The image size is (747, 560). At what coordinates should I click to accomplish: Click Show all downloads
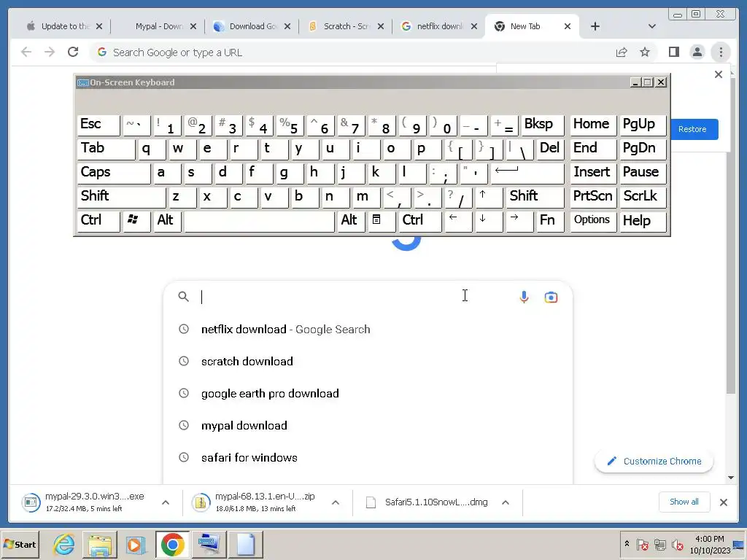(x=684, y=502)
